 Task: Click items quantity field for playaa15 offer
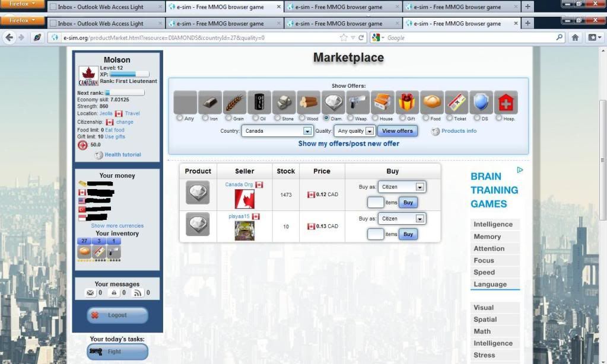(375, 234)
